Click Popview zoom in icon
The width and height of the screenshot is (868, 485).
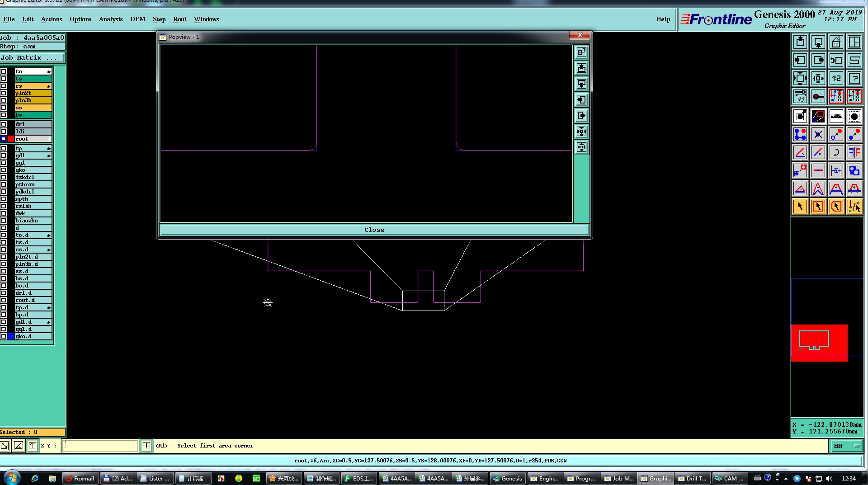click(581, 131)
